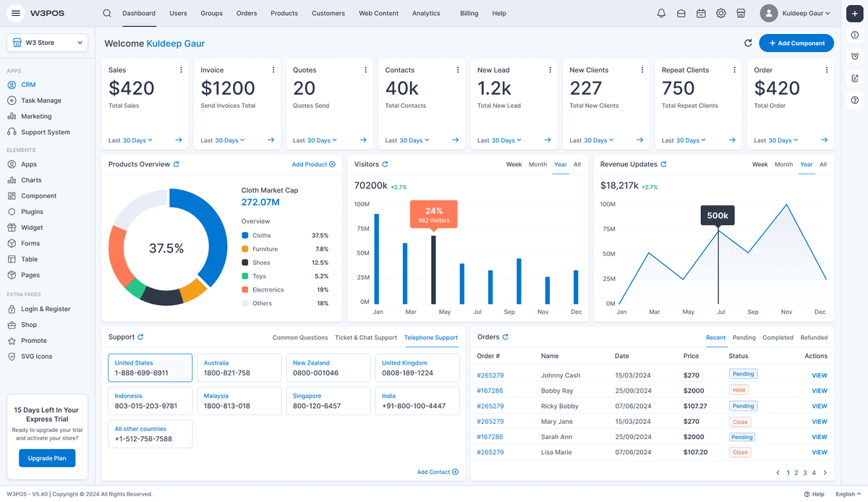Open Kuldeep Gaur account dropdown
The width and height of the screenshot is (868, 502).
(796, 13)
